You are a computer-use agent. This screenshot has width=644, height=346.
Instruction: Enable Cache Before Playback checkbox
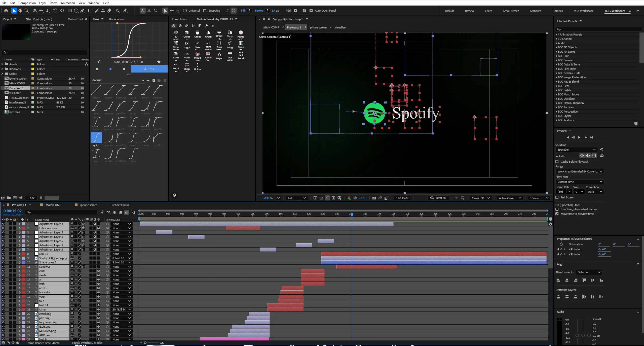pos(557,162)
